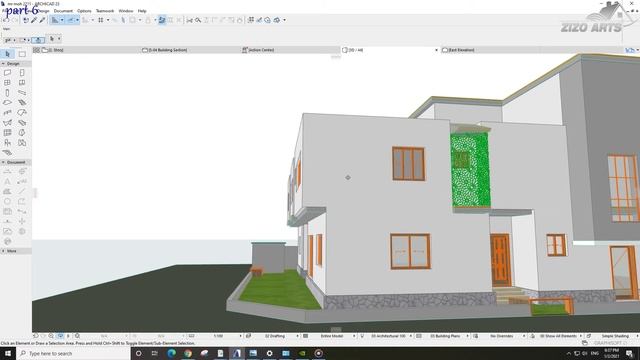Open the Document menu
The width and height of the screenshot is (640, 360).
pyautogui.click(x=63, y=11)
